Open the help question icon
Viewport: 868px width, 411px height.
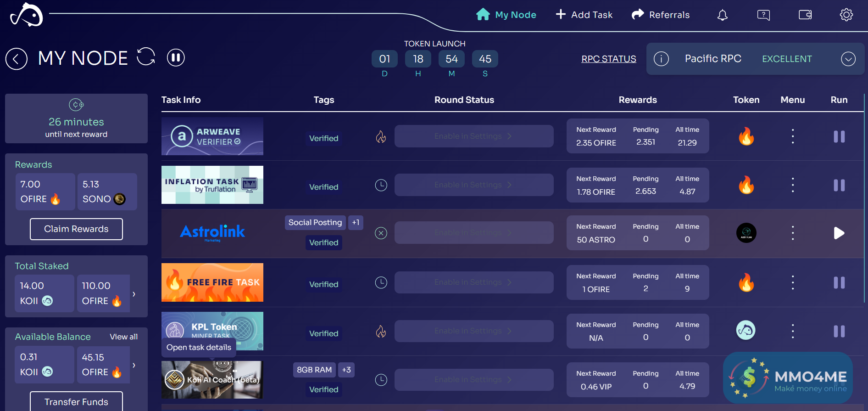763,15
